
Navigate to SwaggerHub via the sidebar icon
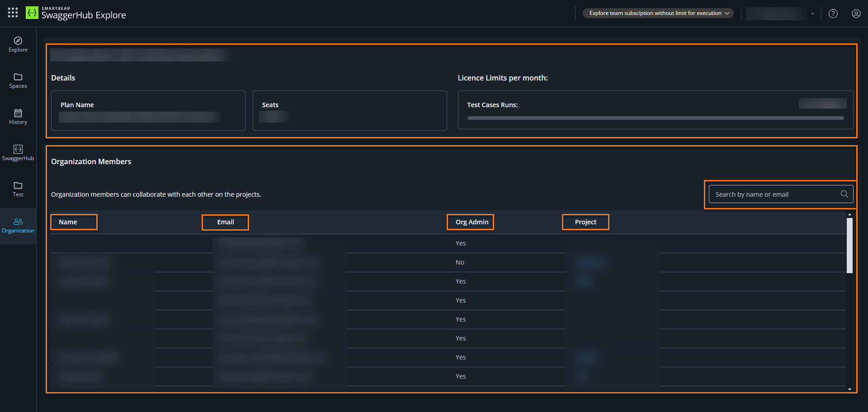(x=18, y=152)
